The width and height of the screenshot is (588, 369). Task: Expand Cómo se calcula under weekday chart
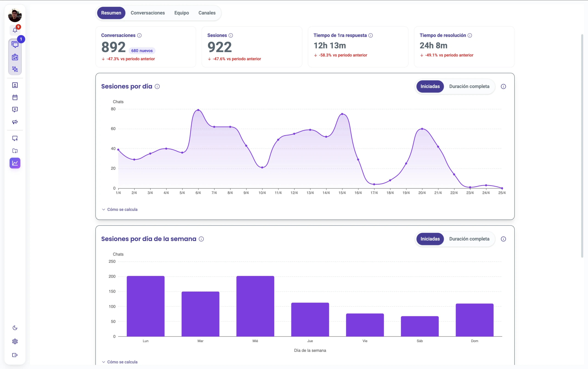coord(119,362)
